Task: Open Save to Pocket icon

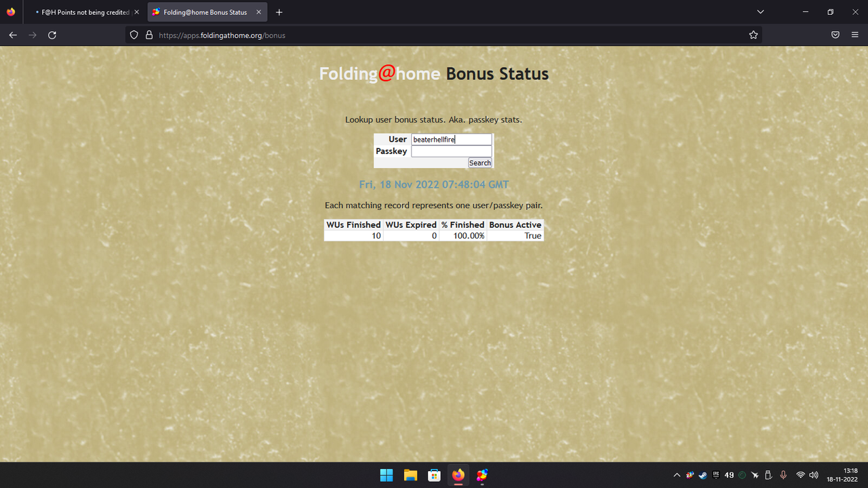Action: (835, 35)
